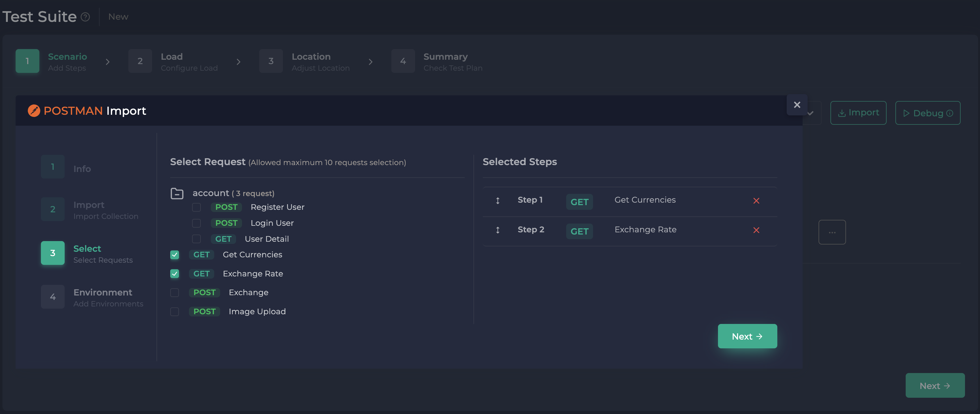Click the Step 1 reorder arrows handle
This screenshot has width=980, height=414.
point(497,200)
